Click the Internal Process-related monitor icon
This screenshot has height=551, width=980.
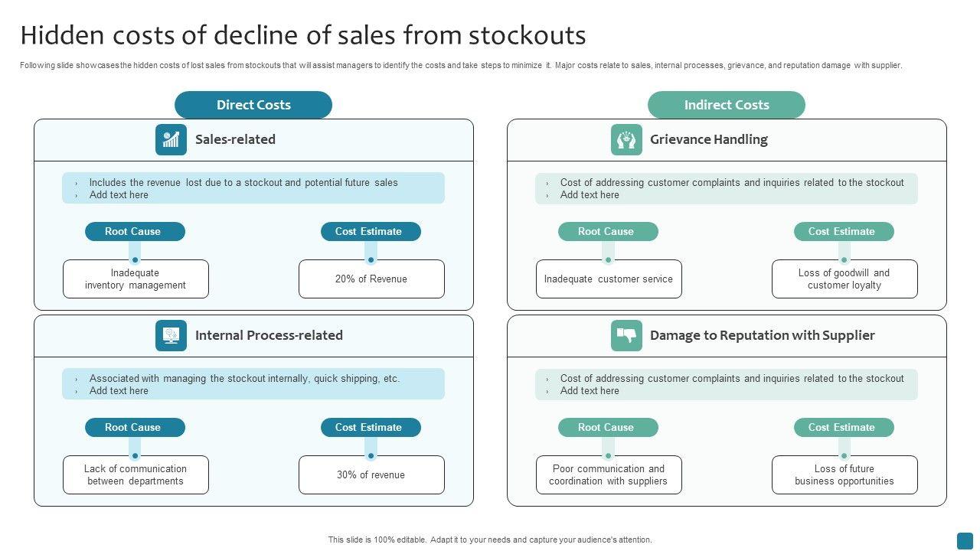pyautogui.click(x=171, y=335)
